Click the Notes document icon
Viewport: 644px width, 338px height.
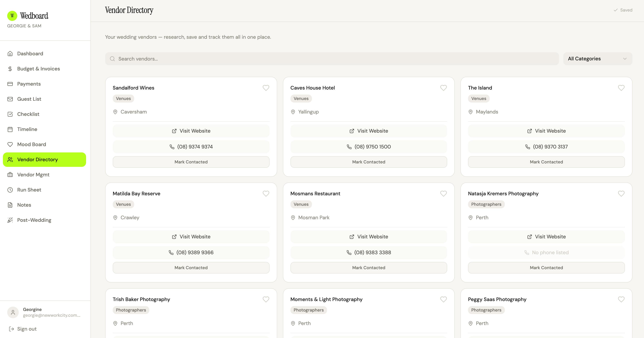10,205
